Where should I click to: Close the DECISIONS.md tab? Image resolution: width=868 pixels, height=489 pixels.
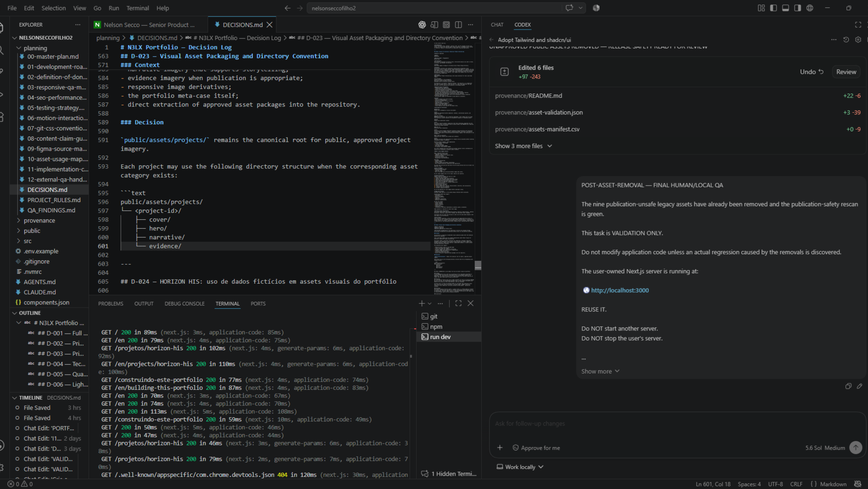269,25
